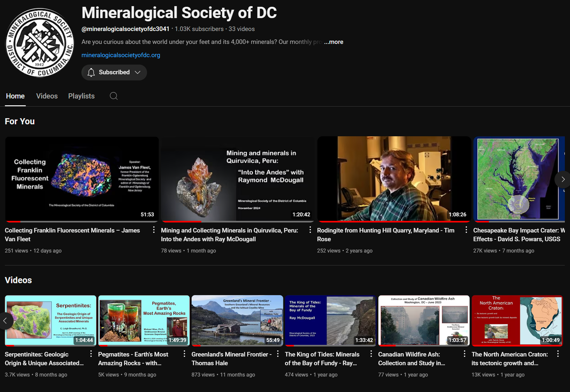
Task: Click watch progress bar under Quiruvilca video thumbnail
Action: pyautogui.click(x=238, y=222)
